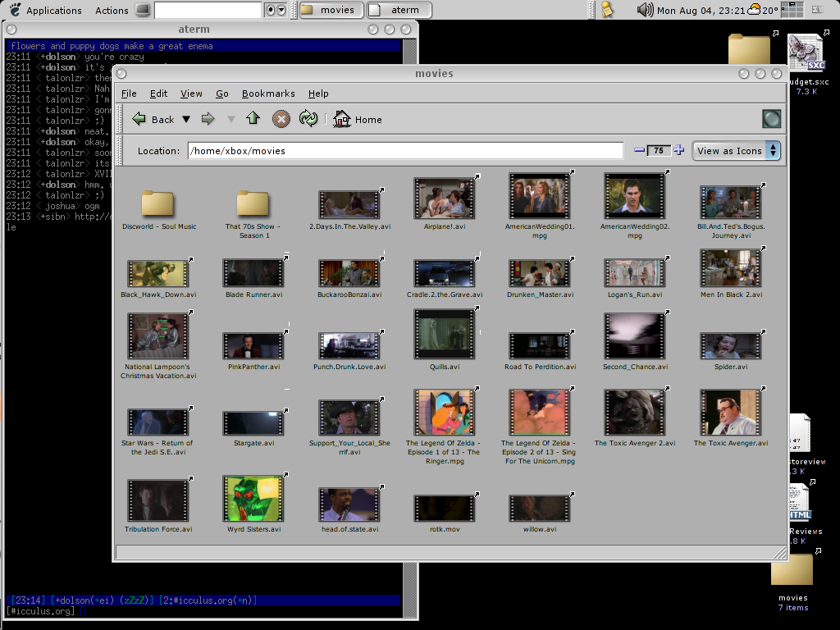Select the Cradle.2.the.Grave.avi video icon

point(445,272)
